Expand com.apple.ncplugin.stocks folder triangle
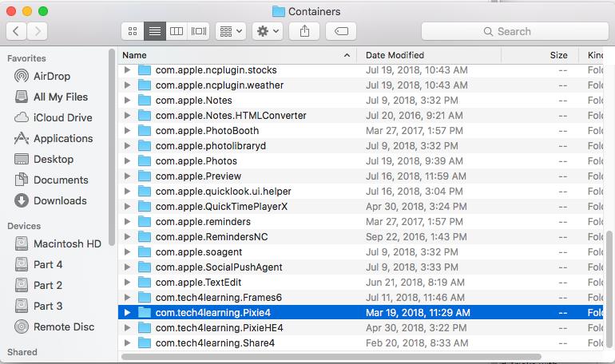The image size is (615, 364). 127,70
